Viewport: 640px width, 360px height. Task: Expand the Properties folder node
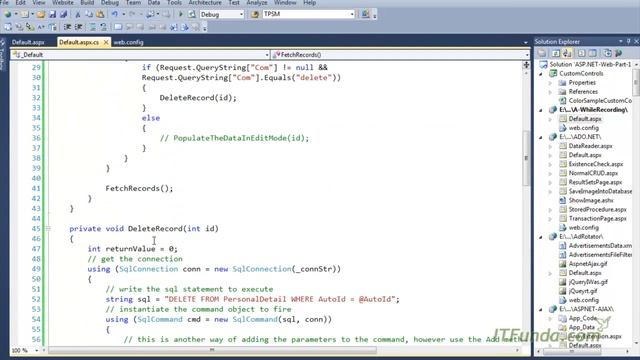(x=551, y=83)
